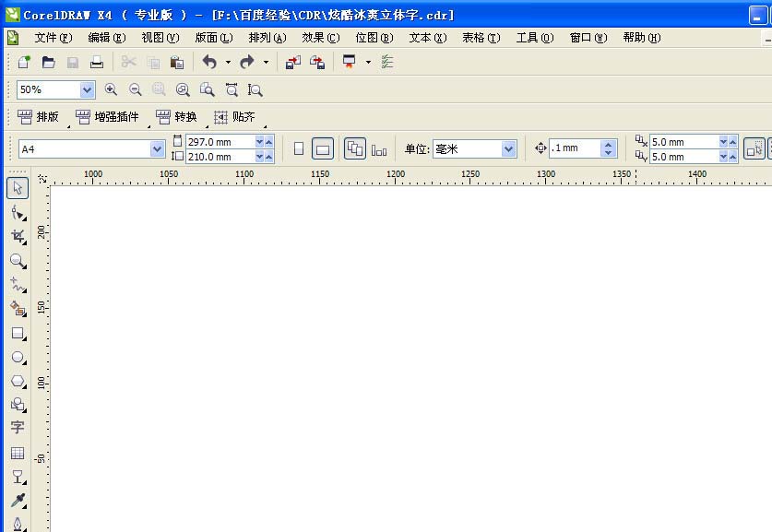
Task: Open the 文本(X) menu
Action: [428, 38]
